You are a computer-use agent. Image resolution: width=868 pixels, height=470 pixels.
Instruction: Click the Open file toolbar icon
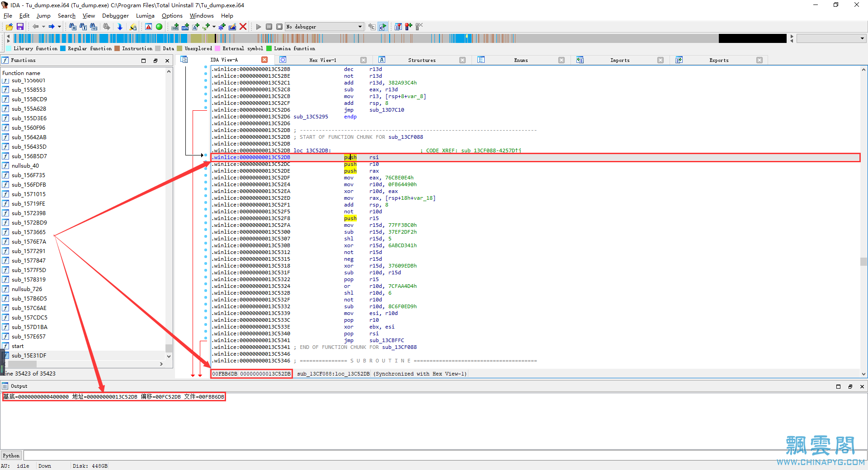(9, 27)
